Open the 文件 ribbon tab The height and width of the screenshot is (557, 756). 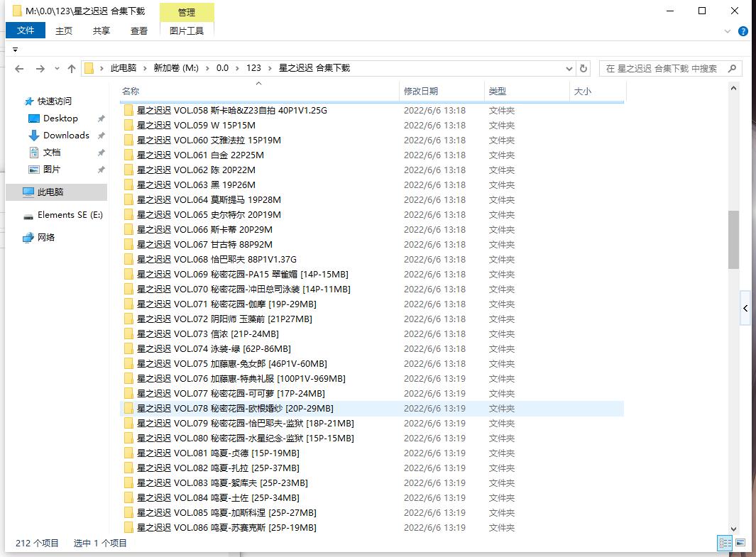[26, 31]
